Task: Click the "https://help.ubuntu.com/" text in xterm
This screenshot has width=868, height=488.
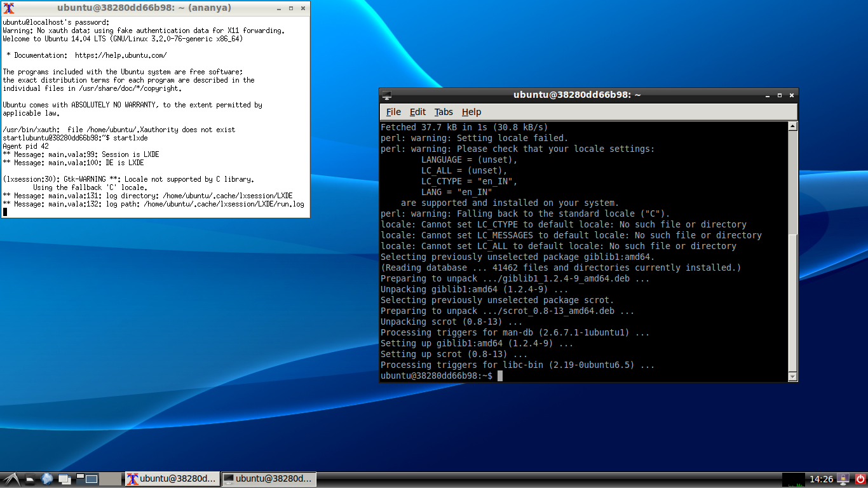Action: [x=121, y=55]
